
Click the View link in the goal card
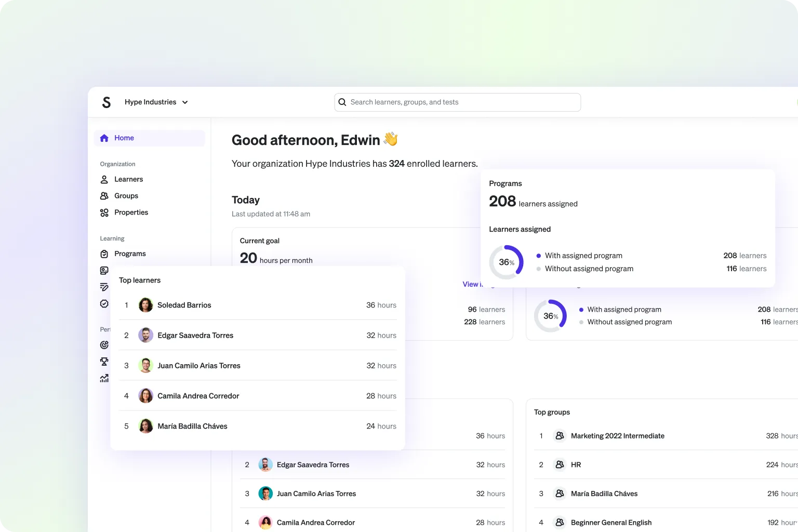tap(472, 284)
